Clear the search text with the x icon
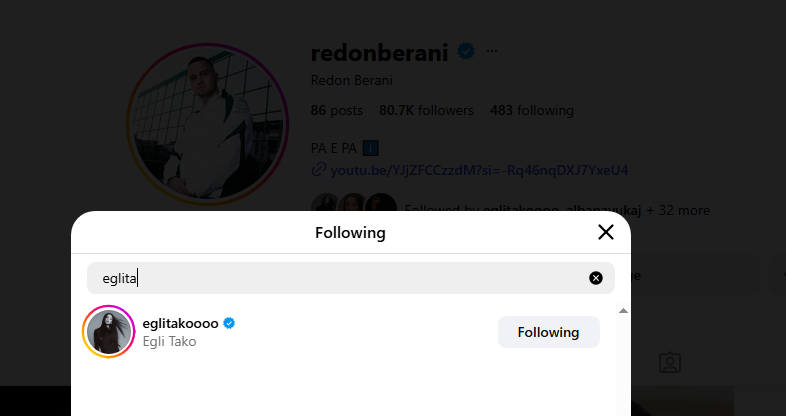Image resolution: width=786 pixels, height=416 pixels. (x=596, y=278)
